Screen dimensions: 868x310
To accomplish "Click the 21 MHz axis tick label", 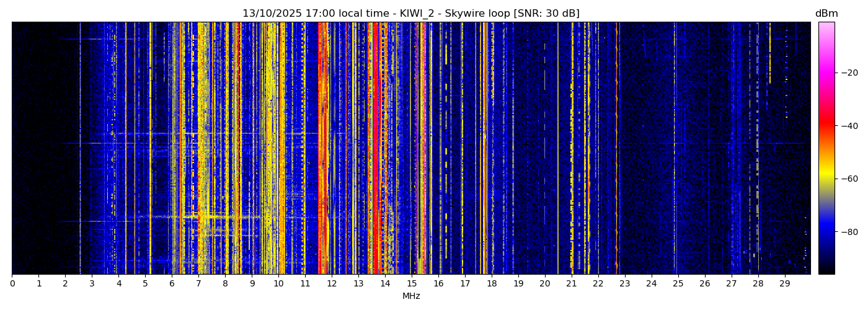I will coord(572,283).
